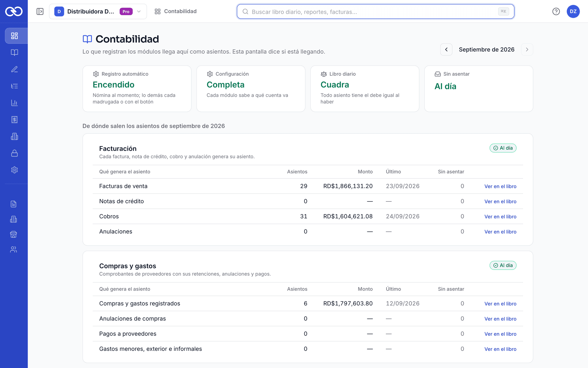
Task: Click the date 24/09/2026
Action: coord(403,216)
